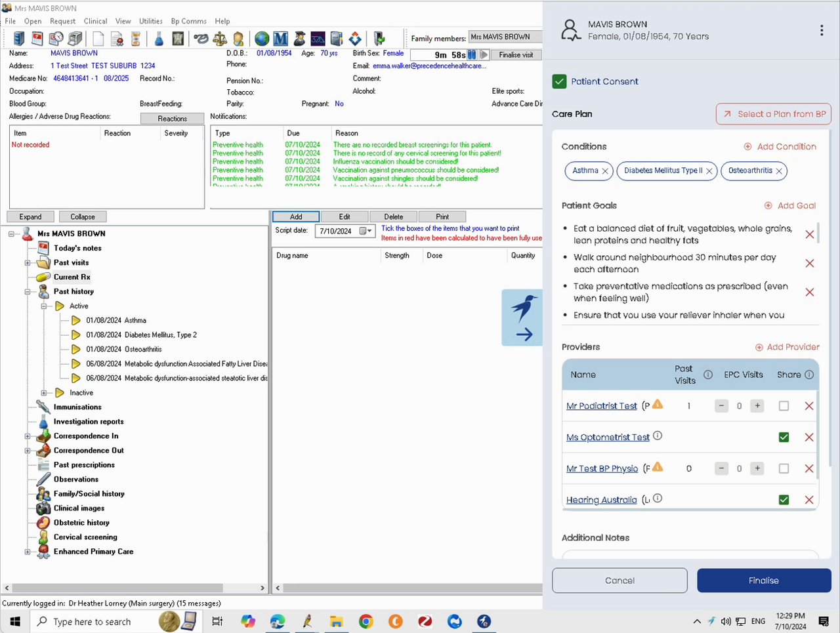Open Google Chrome from the taskbar

366,621
